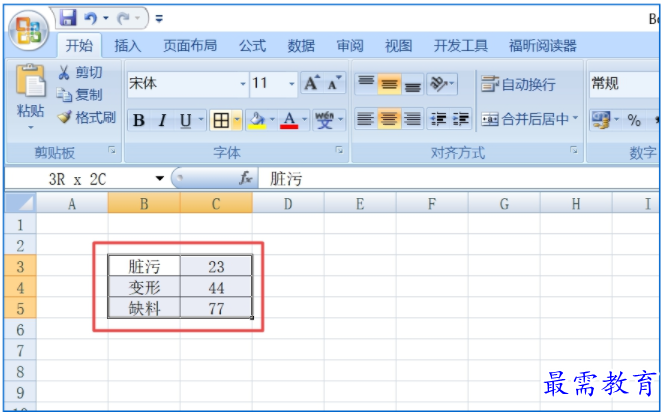Toggle underline formatting
Viewport: 665px width, 415px height.
click(x=186, y=120)
